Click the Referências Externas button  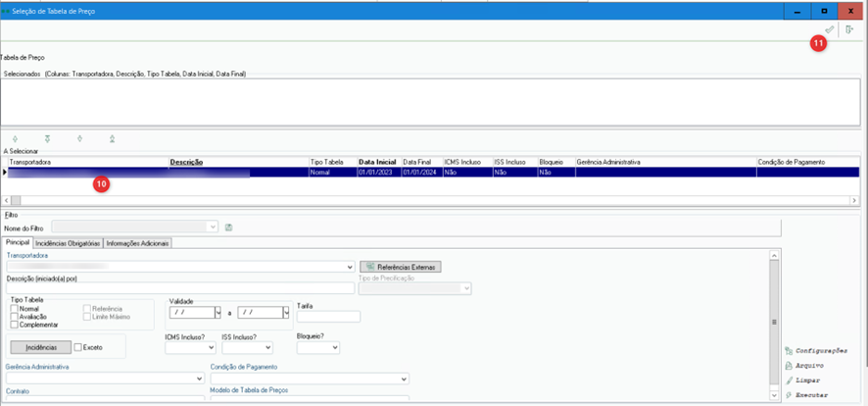tap(401, 267)
